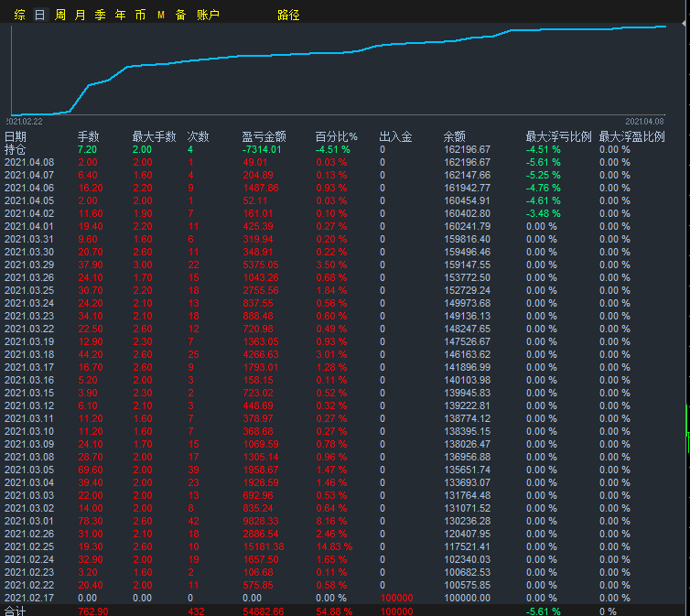The width and height of the screenshot is (690, 616).
Task: Click max floating loss -3.48 %
Action: pos(543,213)
